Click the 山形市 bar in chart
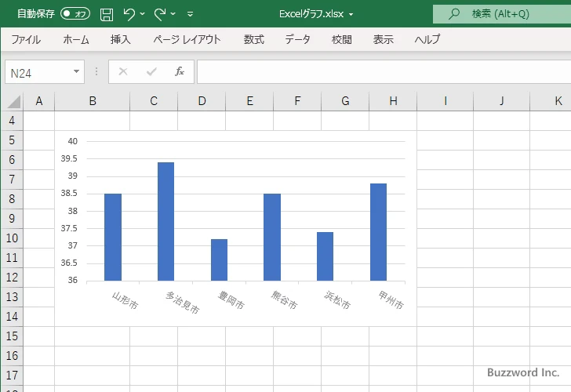 [113, 237]
